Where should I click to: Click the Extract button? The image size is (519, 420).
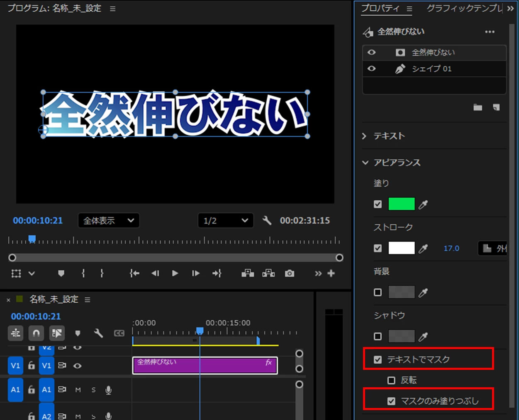[x=268, y=273]
